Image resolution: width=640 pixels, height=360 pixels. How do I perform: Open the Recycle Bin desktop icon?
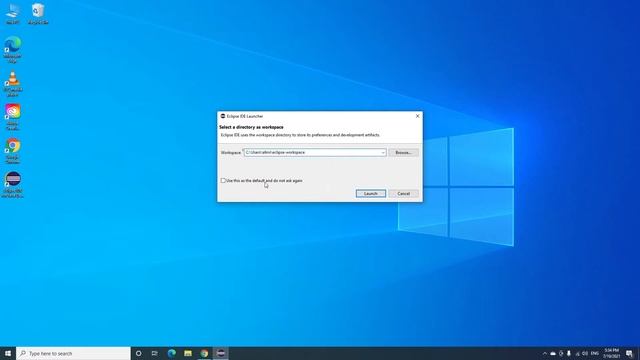pyautogui.click(x=38, y=13)
